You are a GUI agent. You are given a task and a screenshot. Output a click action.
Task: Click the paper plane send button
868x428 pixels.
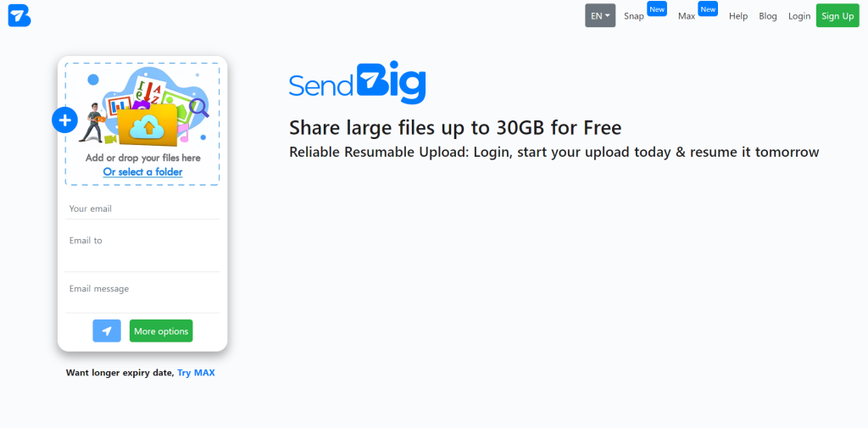[107, 331]
